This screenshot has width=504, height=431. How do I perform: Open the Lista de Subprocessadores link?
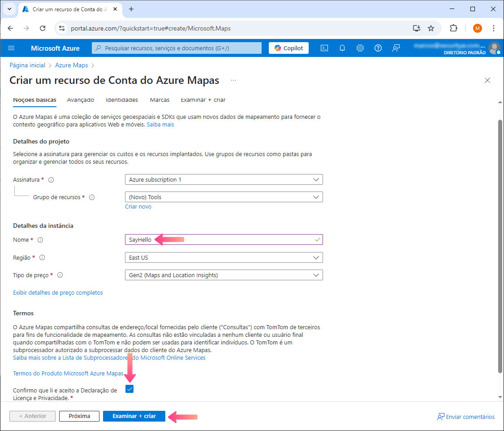(109, 357)
